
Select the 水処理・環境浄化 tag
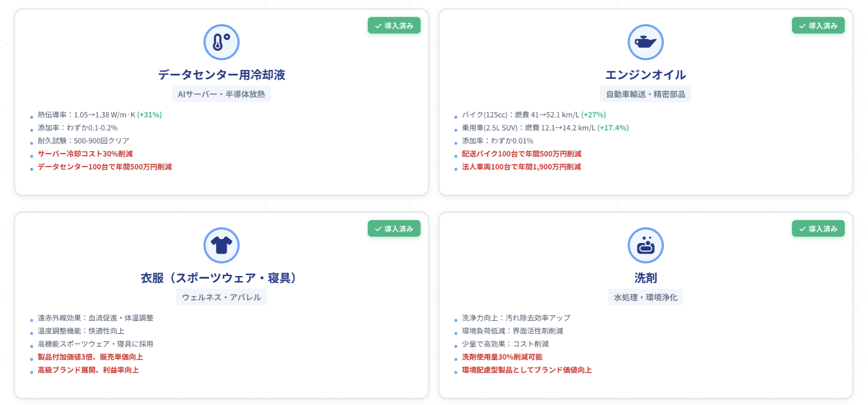point(645,297)
